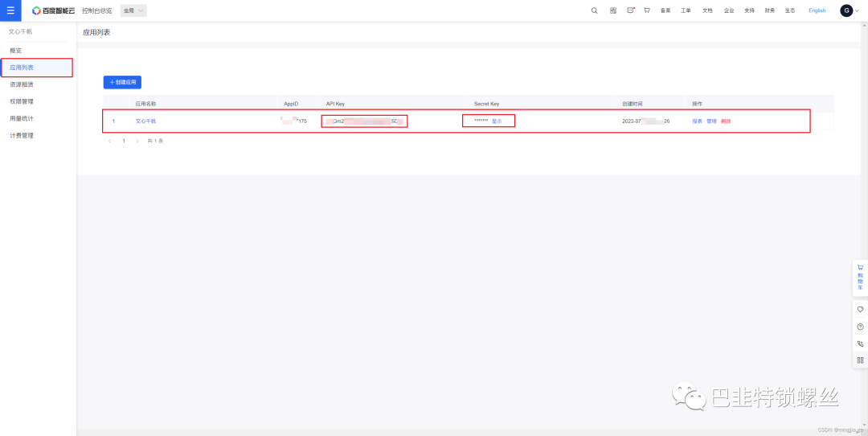Expand the 全局 region dropdown

pos(133,10)
